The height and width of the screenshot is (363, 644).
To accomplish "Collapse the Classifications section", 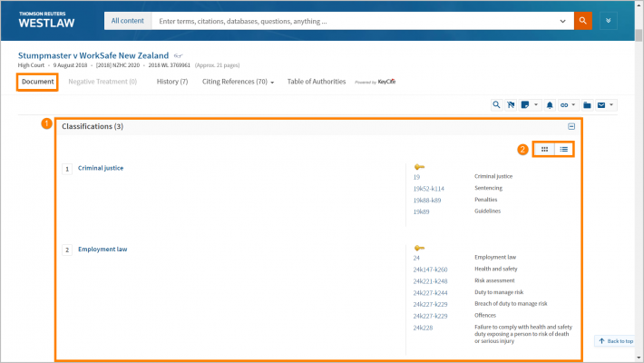I will 571,126.
